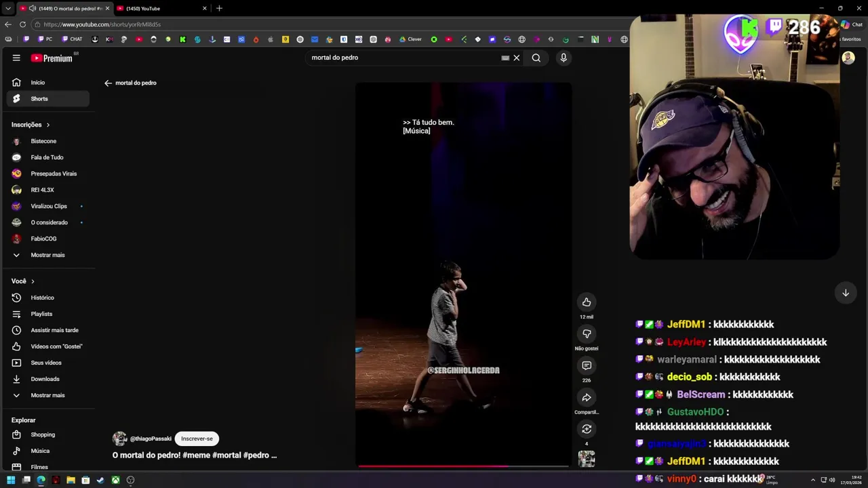The height and width of the screenshot is (488, 868).
Task: Subscribe with the Inscrever-se button
Action: [197, 439]
